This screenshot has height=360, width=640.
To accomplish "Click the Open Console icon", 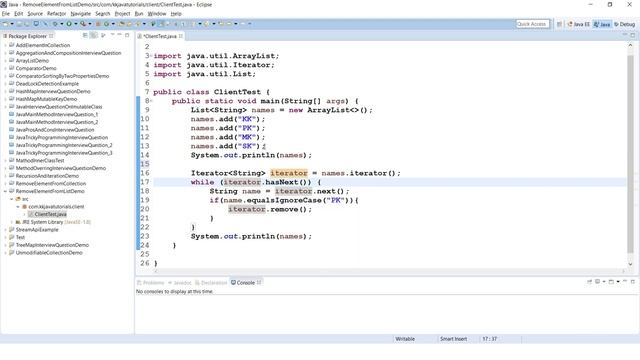I will click(611, 282).
